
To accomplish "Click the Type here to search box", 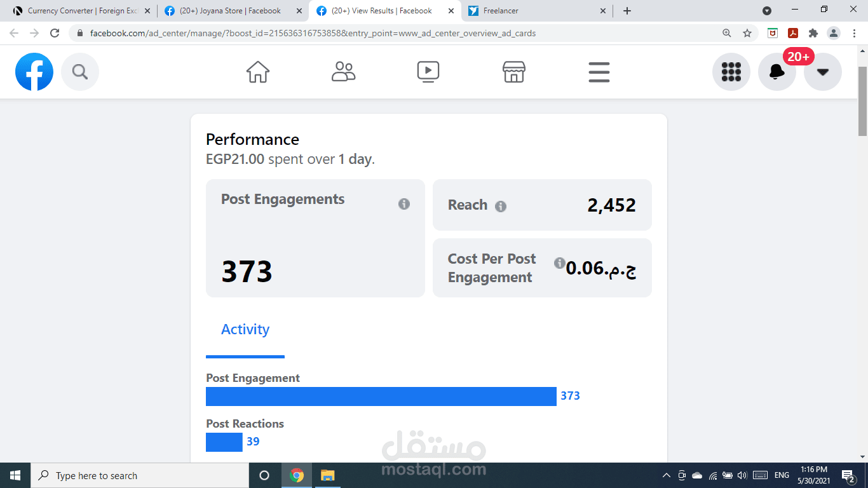I will (x=140, y=475).
